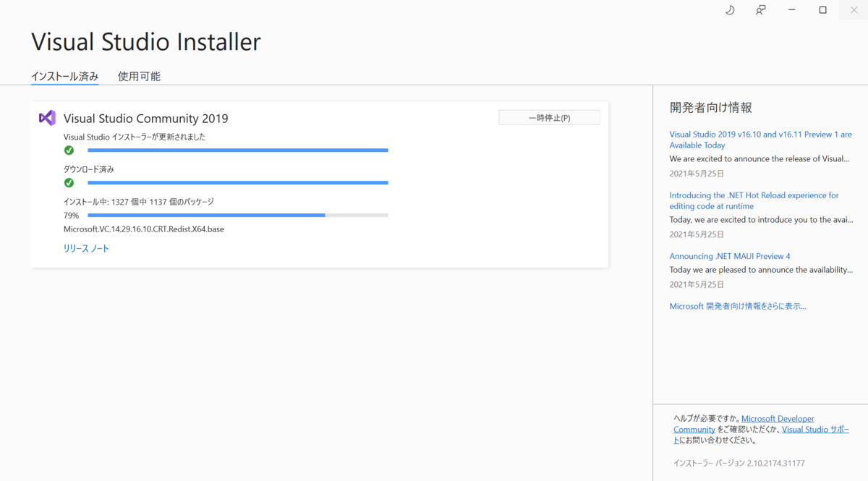Toggle dark theme moon icon
The width and height of the screenshot is (868, 481).
pyautogui.click(x=730, y=10)
